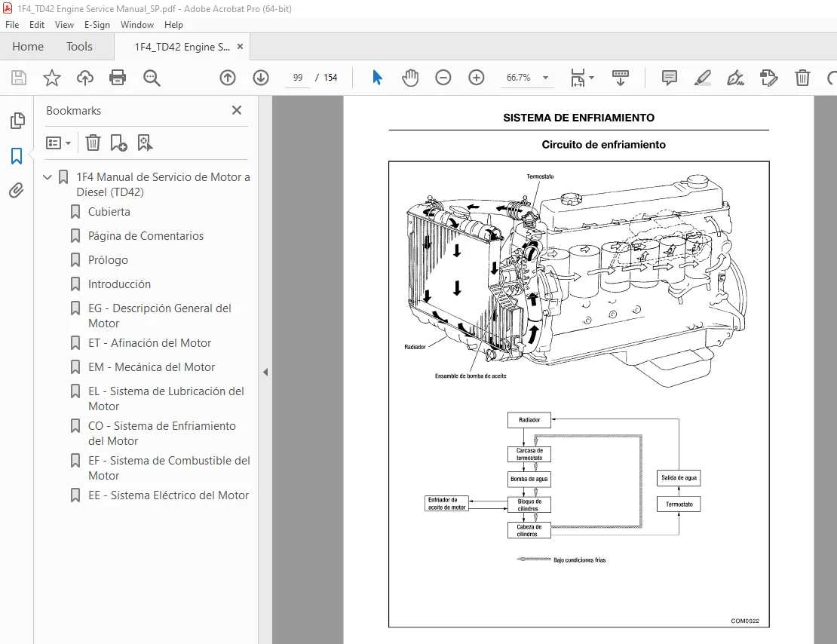This screenshot has height=644, width=837.
Task: Toggle the Bookmarks panel side icon
Action: pyautogui.click(x=17, y=156)
